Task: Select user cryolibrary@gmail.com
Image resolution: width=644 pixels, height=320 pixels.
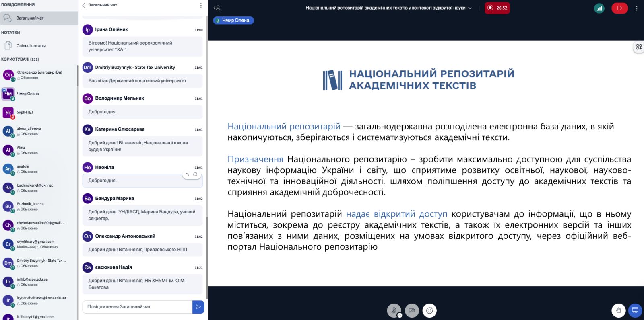Action: click(39, 244)
